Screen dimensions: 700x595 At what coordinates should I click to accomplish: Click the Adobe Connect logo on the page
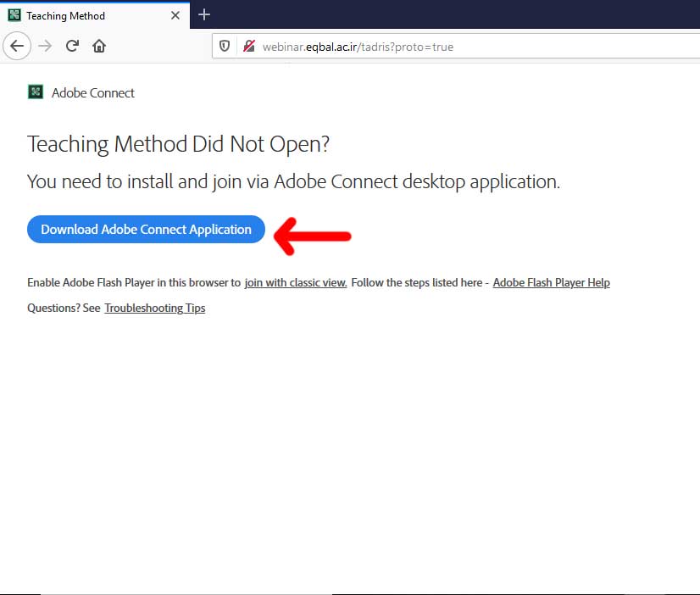[x=35, y=92]
